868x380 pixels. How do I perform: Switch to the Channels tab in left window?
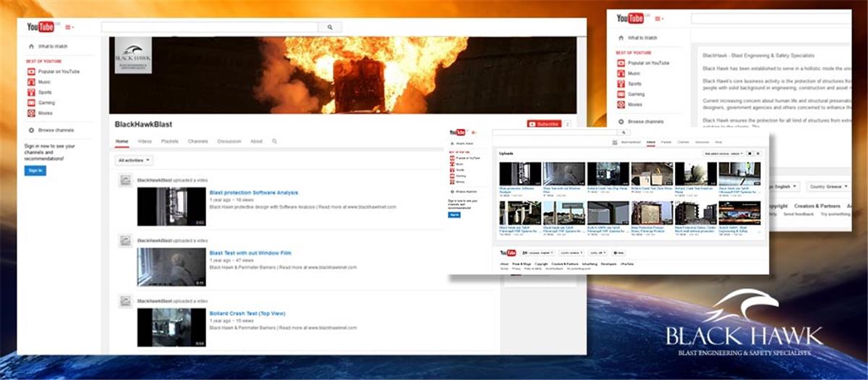197,141
